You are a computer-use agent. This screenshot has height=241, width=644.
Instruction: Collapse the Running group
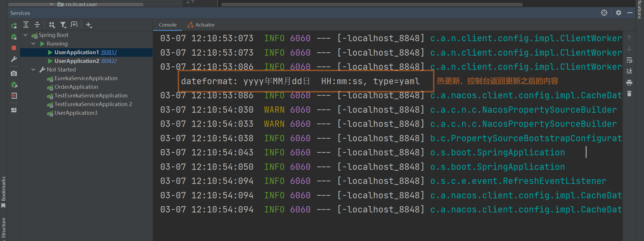click(33, 44)
